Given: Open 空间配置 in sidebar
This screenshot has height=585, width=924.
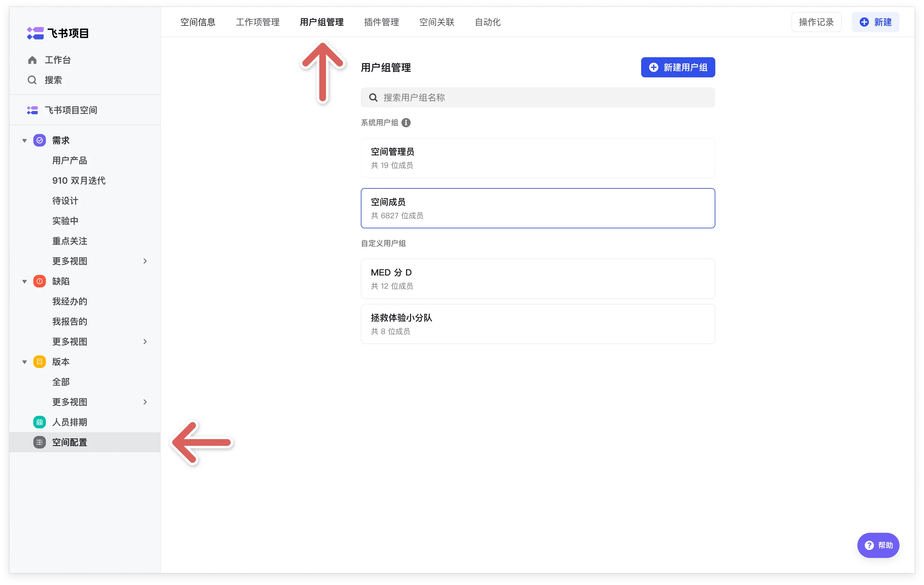Looking at the screenshot, I should point(85,442).
